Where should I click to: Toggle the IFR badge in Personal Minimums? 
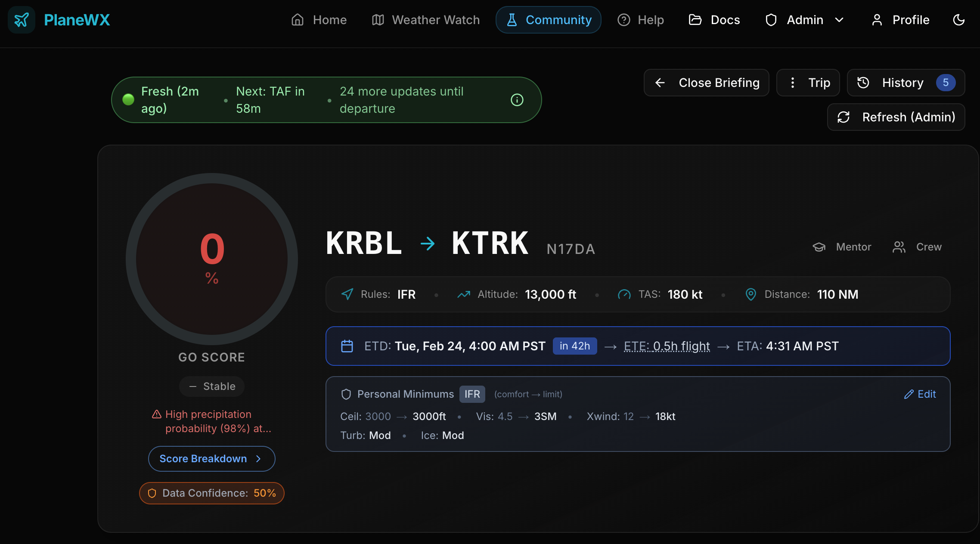point(472,394)
